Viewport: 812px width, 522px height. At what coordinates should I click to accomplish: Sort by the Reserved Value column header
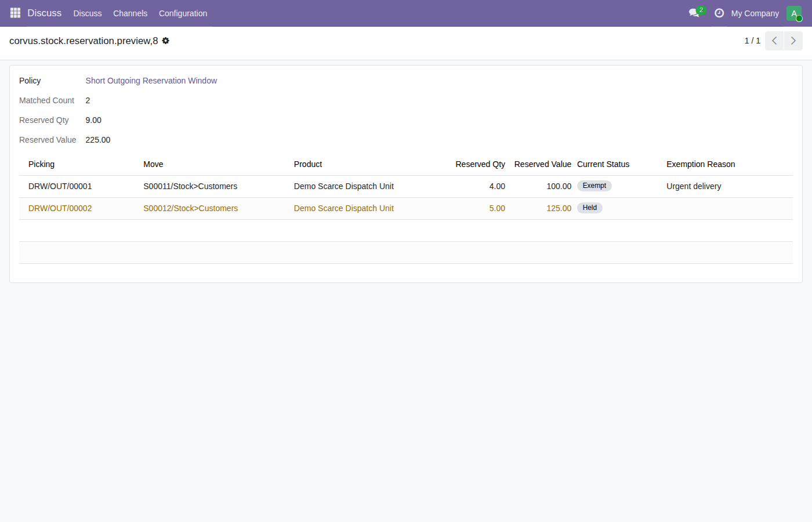click(x=543, y=164)
